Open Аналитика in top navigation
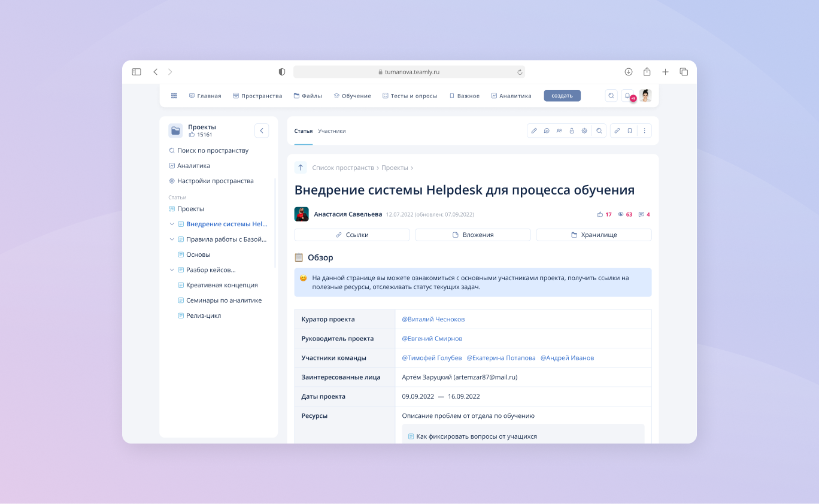 point(511,96)
